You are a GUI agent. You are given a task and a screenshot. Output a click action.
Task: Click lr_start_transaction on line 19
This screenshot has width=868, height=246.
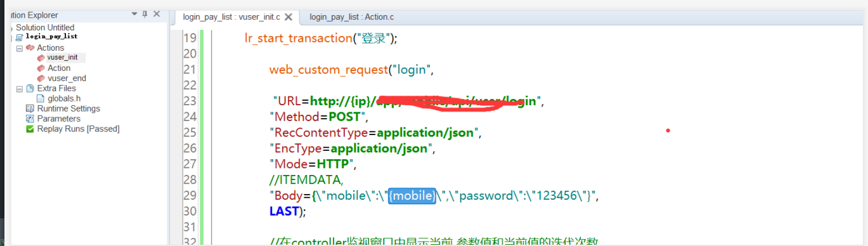pos(298,38)
